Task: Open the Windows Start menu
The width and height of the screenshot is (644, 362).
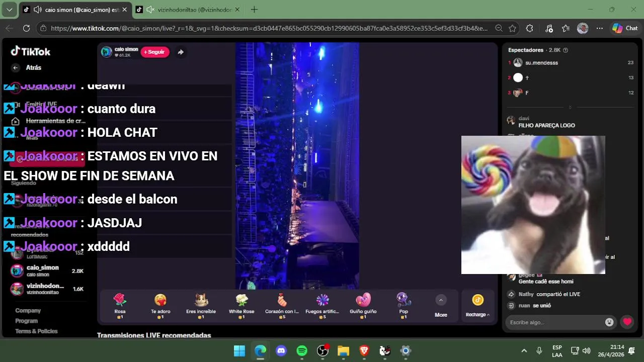Action: tap(239, 351)
